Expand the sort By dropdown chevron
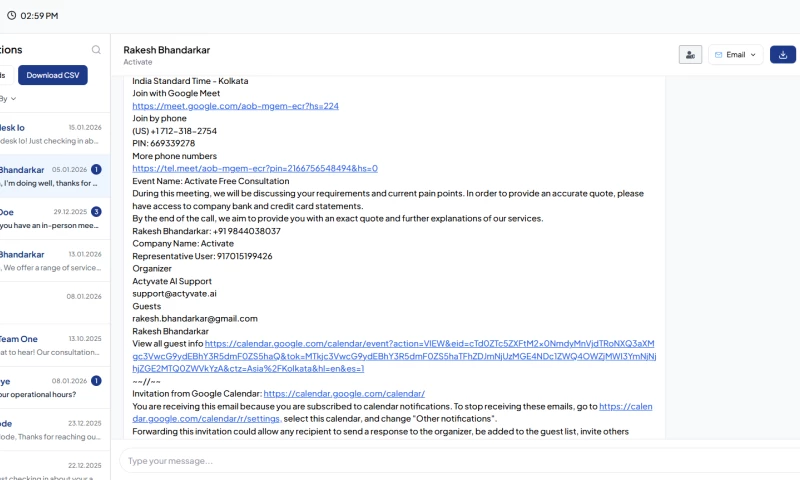 pos(13,99)
